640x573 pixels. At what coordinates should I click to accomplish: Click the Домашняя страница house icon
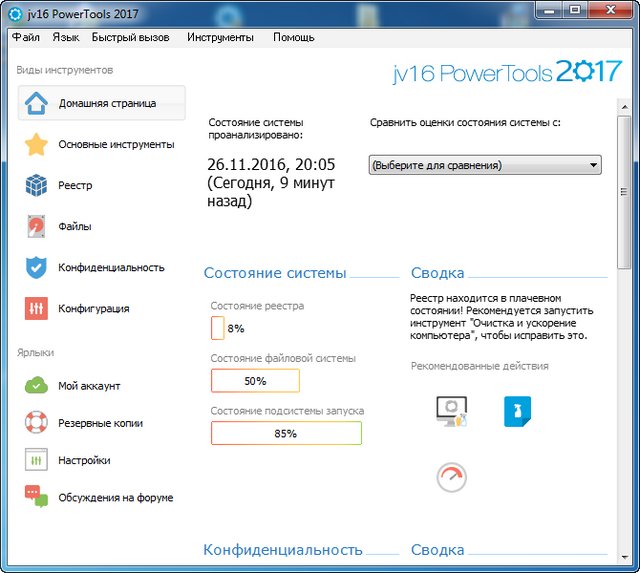pos(36,104)
